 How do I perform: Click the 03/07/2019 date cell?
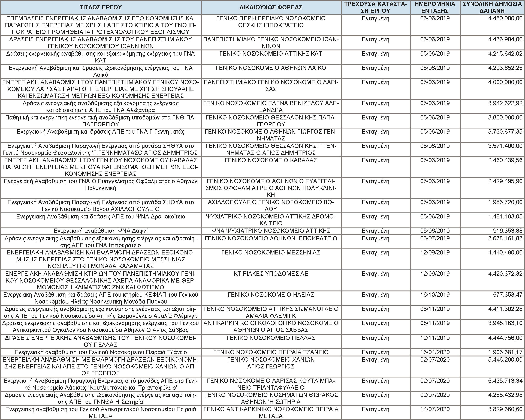click(x=435, y=238)
